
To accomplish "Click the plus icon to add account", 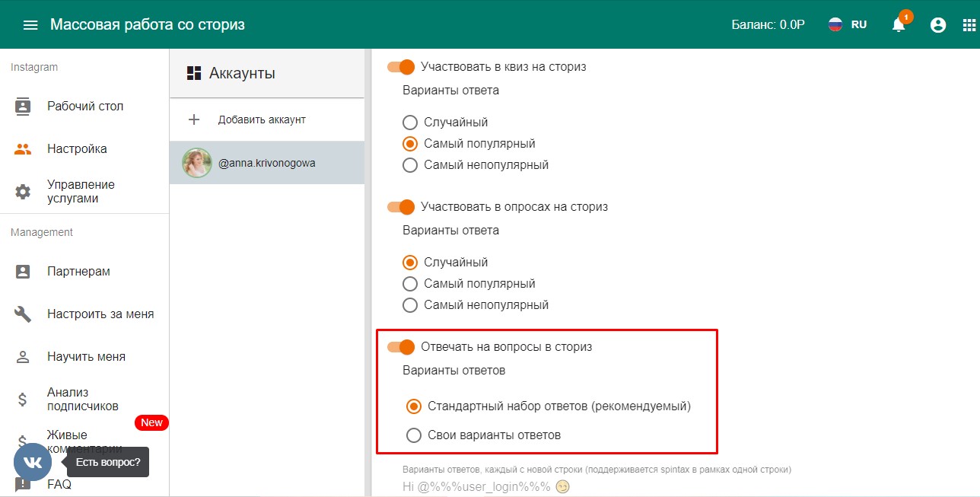I will pos(194,119).
